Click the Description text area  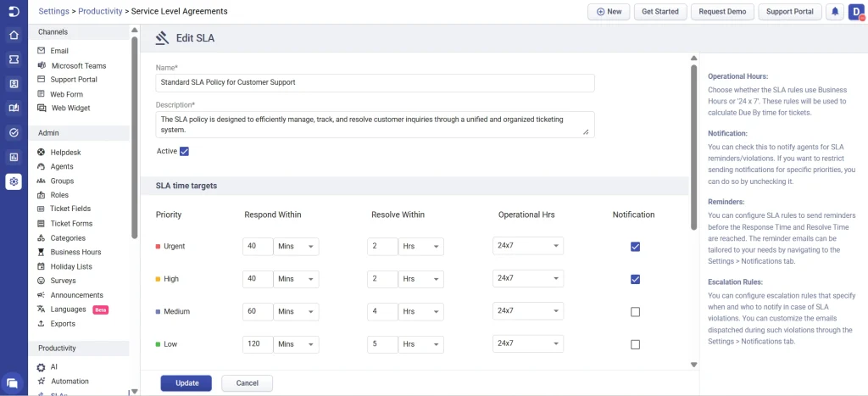click(x=376, y=124)
